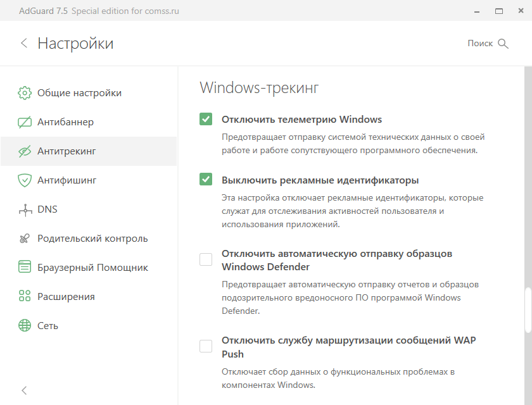The image size is (532, 405).
Task: Open Общие настройки section
Action: coord(89,93)
